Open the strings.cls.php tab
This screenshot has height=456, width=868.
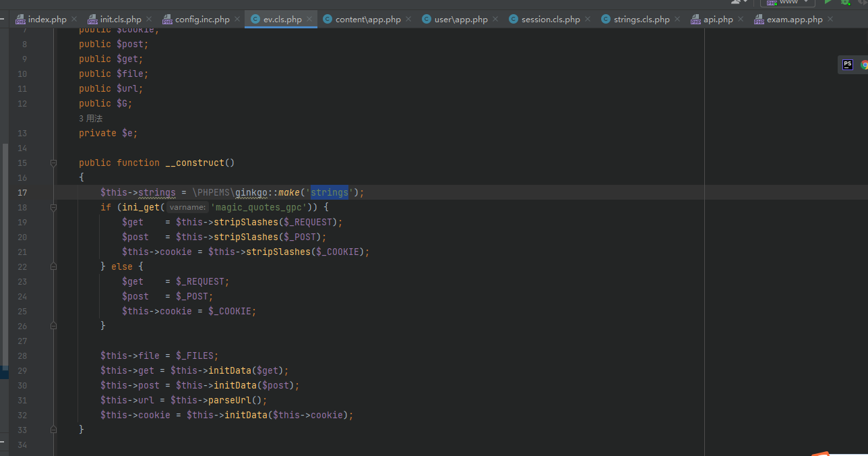[x=642, y=20]
